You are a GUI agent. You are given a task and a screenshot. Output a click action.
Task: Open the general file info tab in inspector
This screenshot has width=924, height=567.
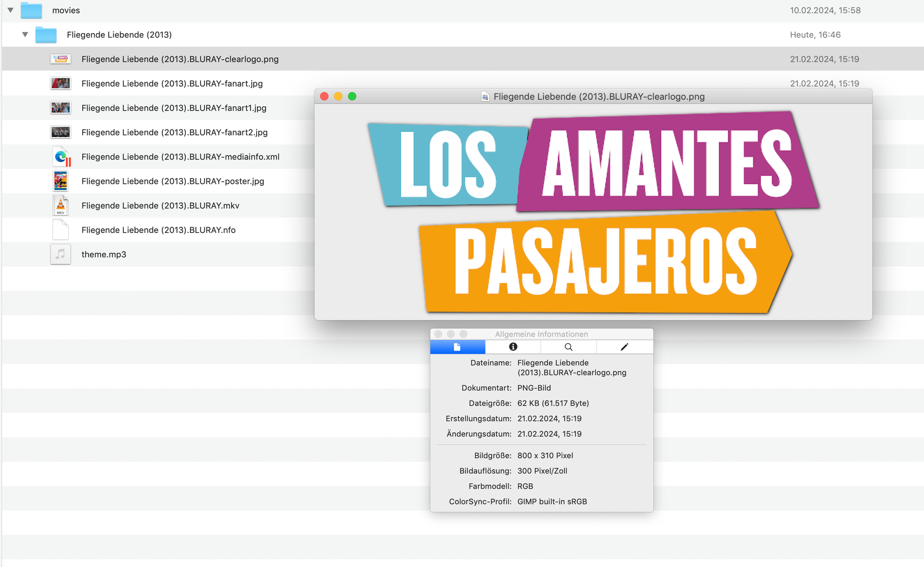click(x=457, y=347)
